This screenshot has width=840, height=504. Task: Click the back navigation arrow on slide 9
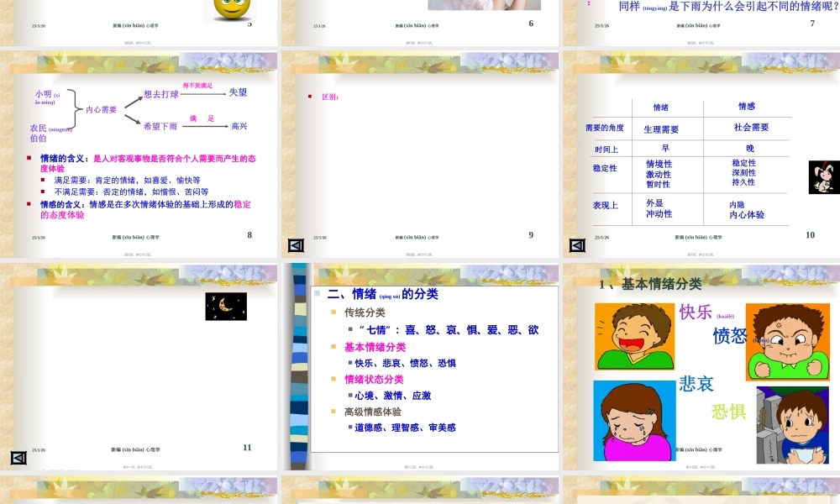(295, 244)
